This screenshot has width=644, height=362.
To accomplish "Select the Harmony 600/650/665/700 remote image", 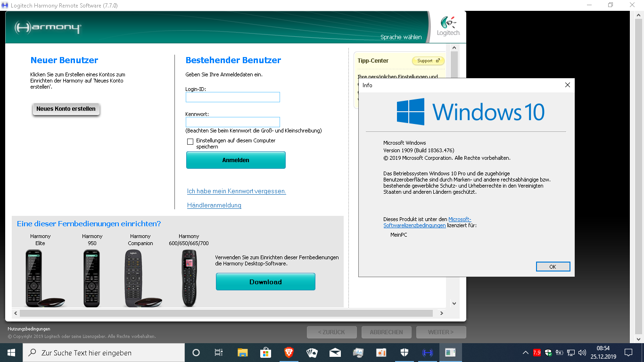I will 189,278.
